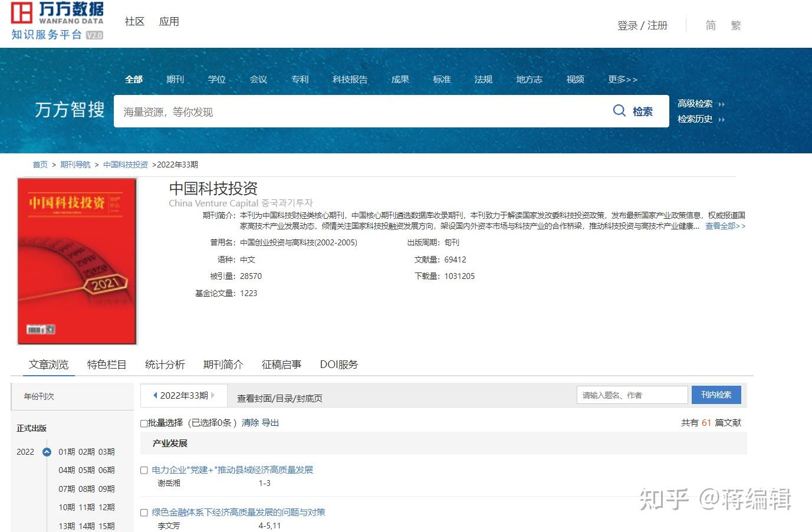Select the 期刊 search category
The width and height of the screenshot is (812, 532).
click(x=175, y=79)
